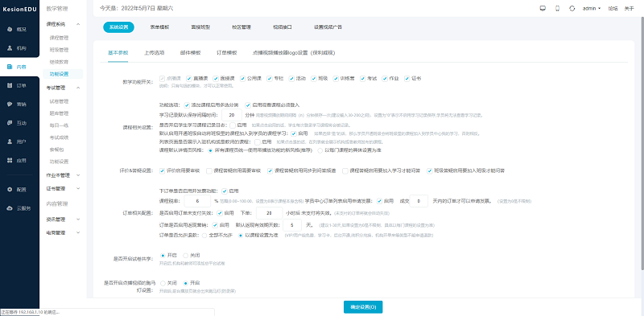This screenshot has height=316, width=644.
Task: Open the 系统设置 top tab
Action: tap(118, 27)
